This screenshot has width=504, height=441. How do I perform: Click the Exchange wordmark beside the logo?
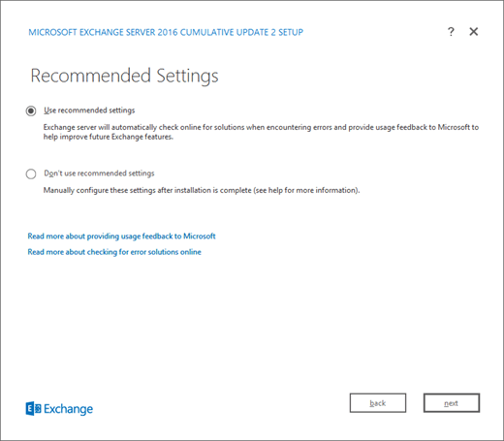point(69,409)
